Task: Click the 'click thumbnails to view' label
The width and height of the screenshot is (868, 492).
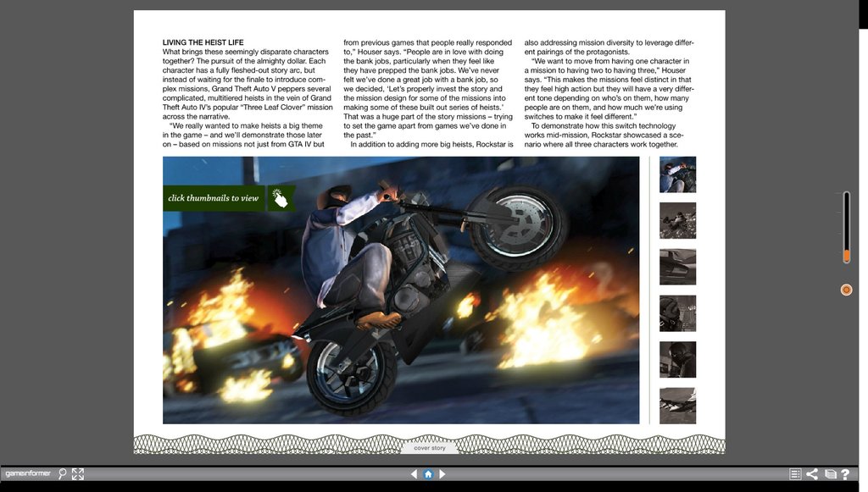Action: coord(214,198)
